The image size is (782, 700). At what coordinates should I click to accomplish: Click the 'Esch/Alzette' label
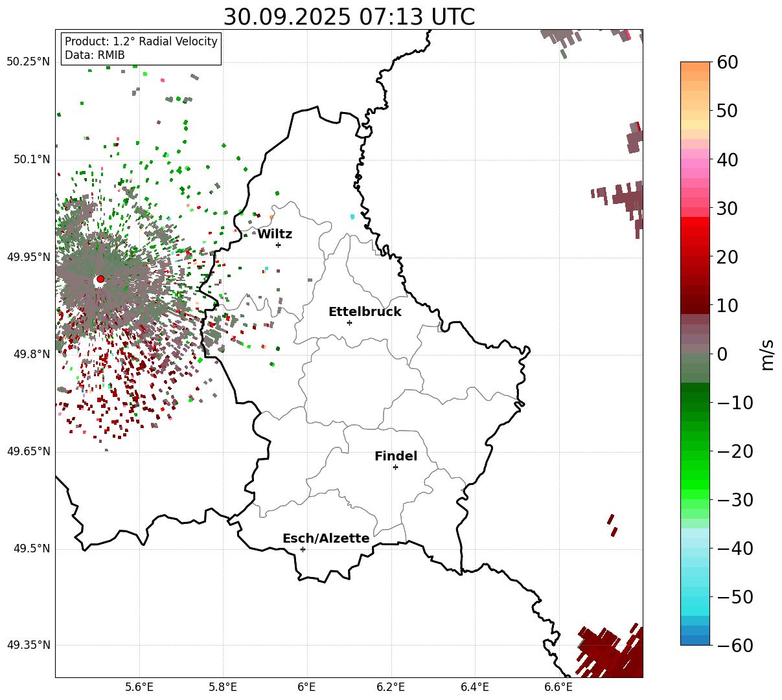point(326,539)
